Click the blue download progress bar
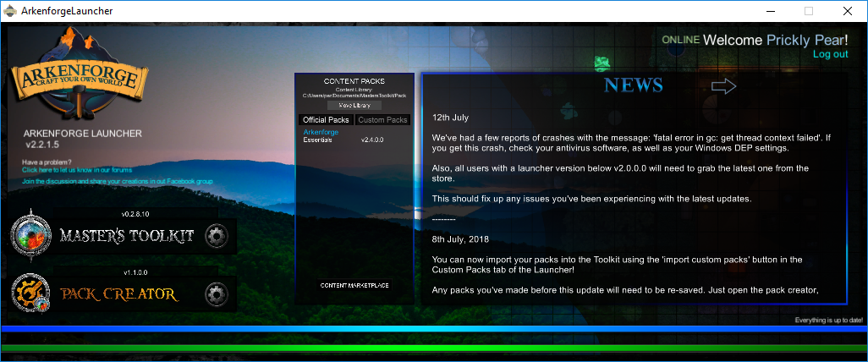Viewport: 868px width, 362px height. point(433,328)
